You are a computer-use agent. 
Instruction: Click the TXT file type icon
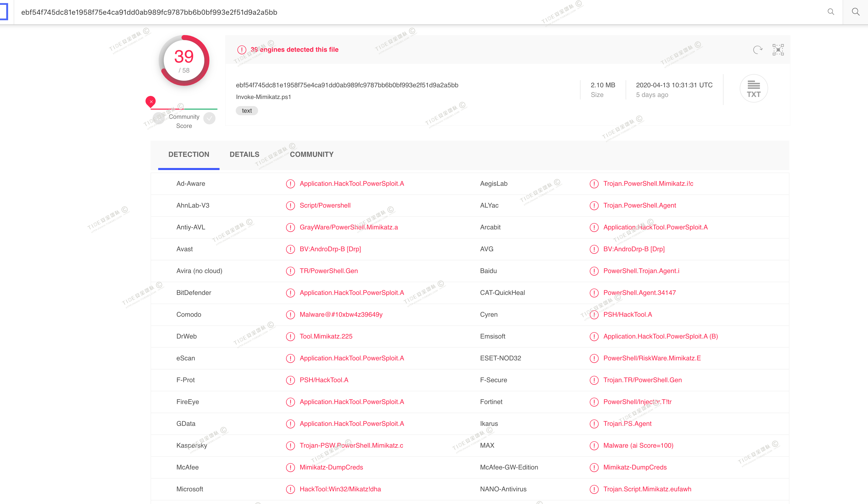pos(753,89)
